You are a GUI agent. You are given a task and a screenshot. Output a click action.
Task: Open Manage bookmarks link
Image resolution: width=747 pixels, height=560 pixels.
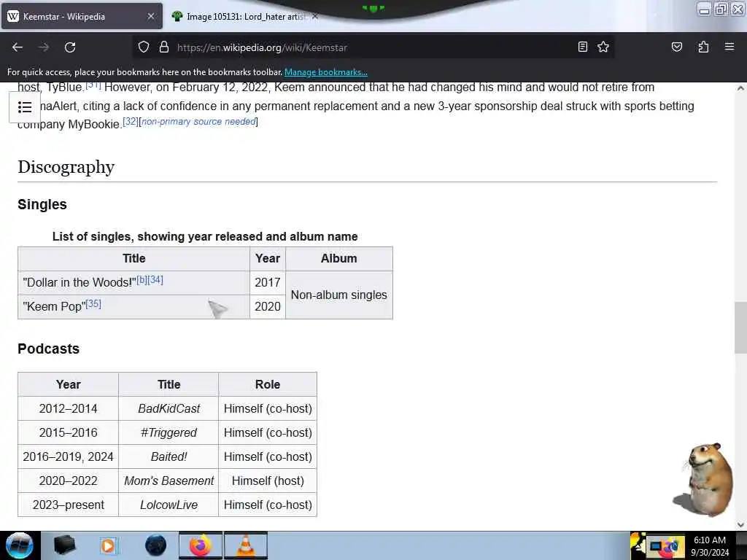326,72
